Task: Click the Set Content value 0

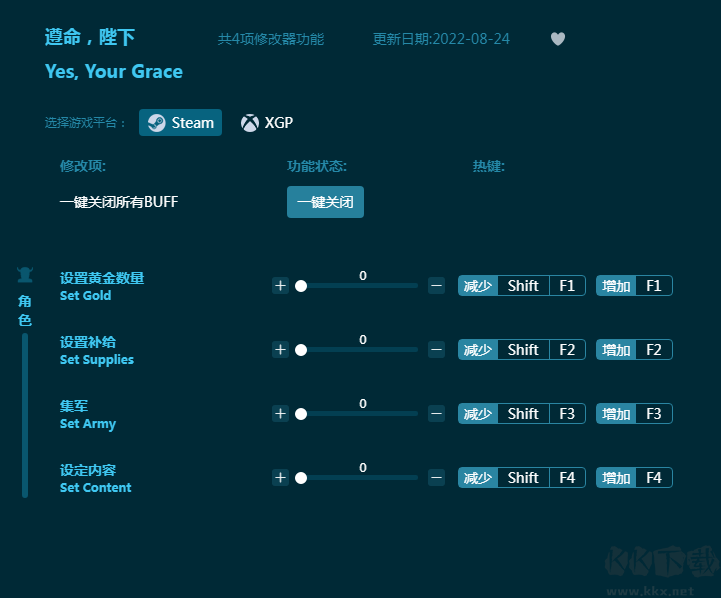Action: click(x=363, y=467)
